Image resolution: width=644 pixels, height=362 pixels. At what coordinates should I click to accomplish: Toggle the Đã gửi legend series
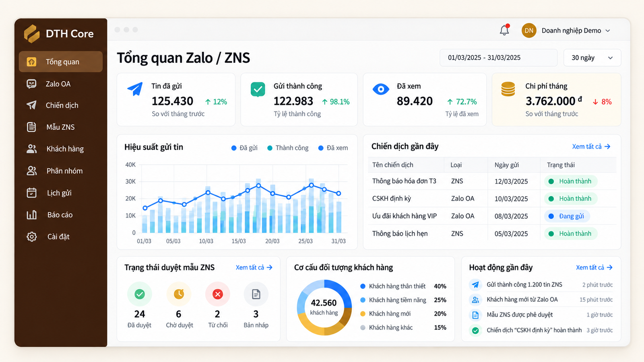point(244,148)
